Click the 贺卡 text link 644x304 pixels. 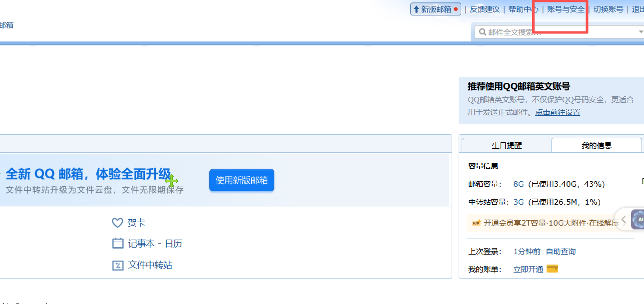(136, 223)
